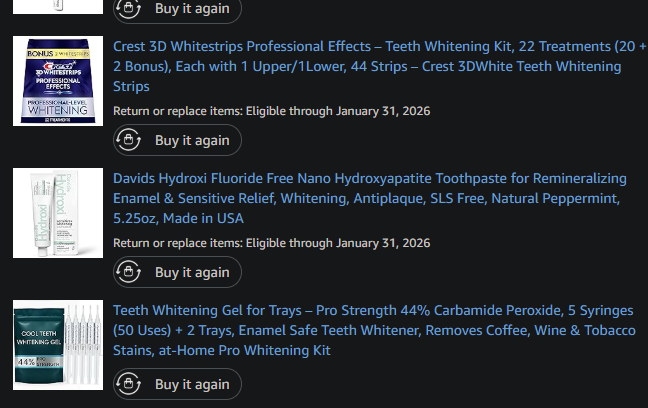View the Davids Hydroxi toothpaste product thumbnail
Screen dimensions: 648x408
[58, 213]
